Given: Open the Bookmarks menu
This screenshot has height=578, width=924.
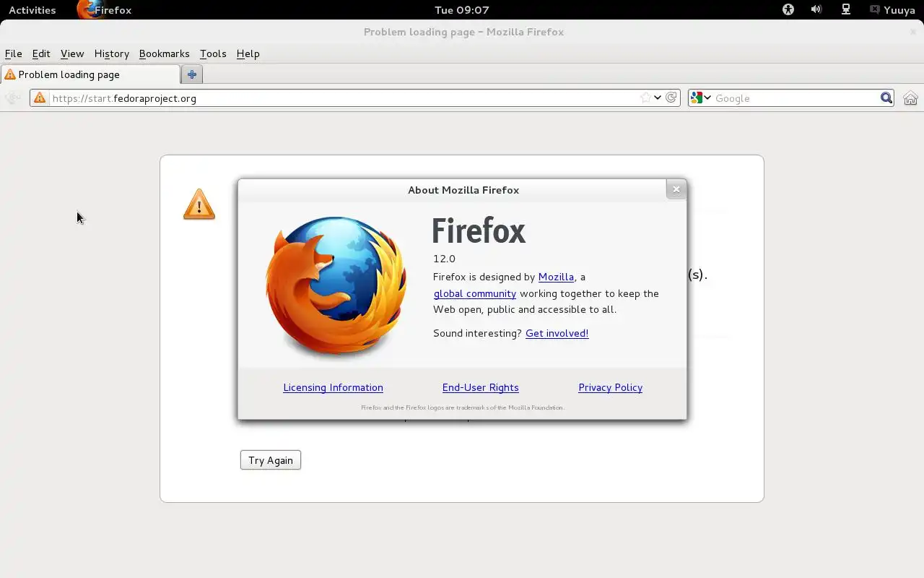Looking at the screenshot, I should pos(164,53).
